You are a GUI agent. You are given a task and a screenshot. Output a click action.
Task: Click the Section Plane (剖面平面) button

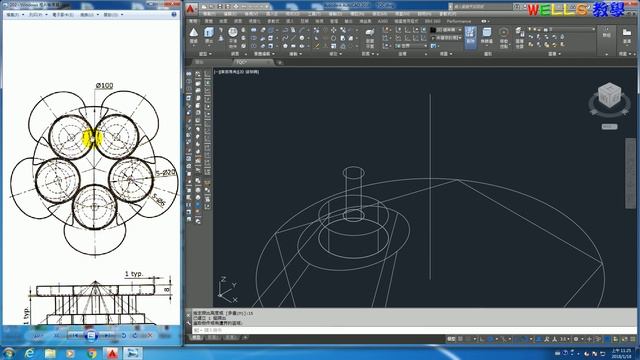[370, 37]
